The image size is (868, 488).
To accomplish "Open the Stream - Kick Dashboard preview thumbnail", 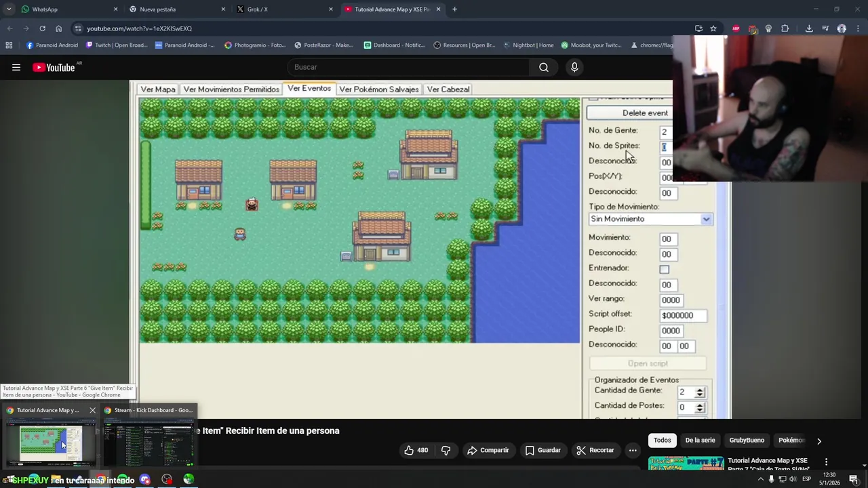I will tap(149, 442).
